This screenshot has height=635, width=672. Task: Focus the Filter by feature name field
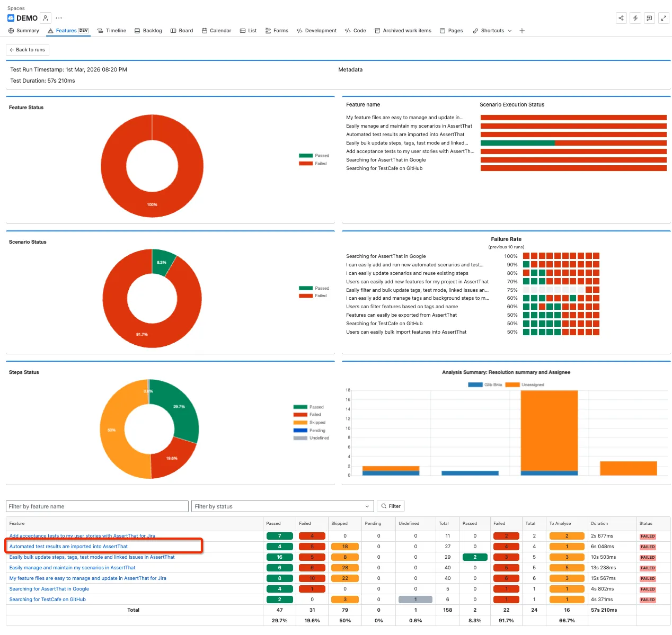(97, 506)
